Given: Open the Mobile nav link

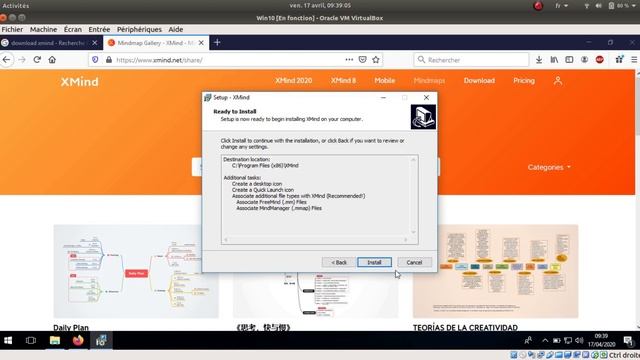Looking at the screenshot, I should pyautogui.click(x=384, y=81).
